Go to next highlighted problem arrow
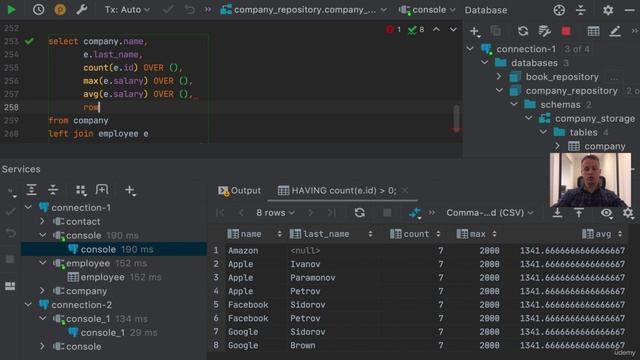640x360 pixels. [453, 29]
